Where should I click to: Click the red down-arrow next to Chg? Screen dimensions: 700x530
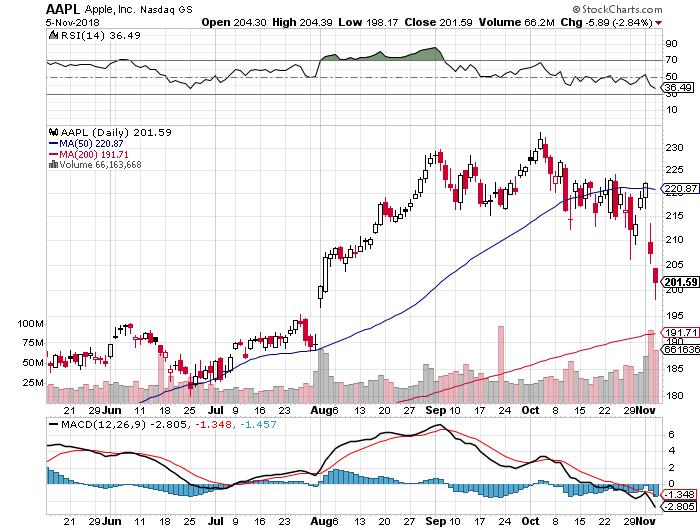click(x=658, y=23)
